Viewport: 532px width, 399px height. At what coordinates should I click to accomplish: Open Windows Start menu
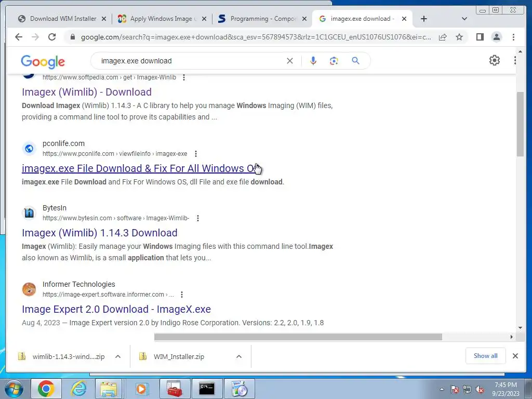(x=14, y=389)
